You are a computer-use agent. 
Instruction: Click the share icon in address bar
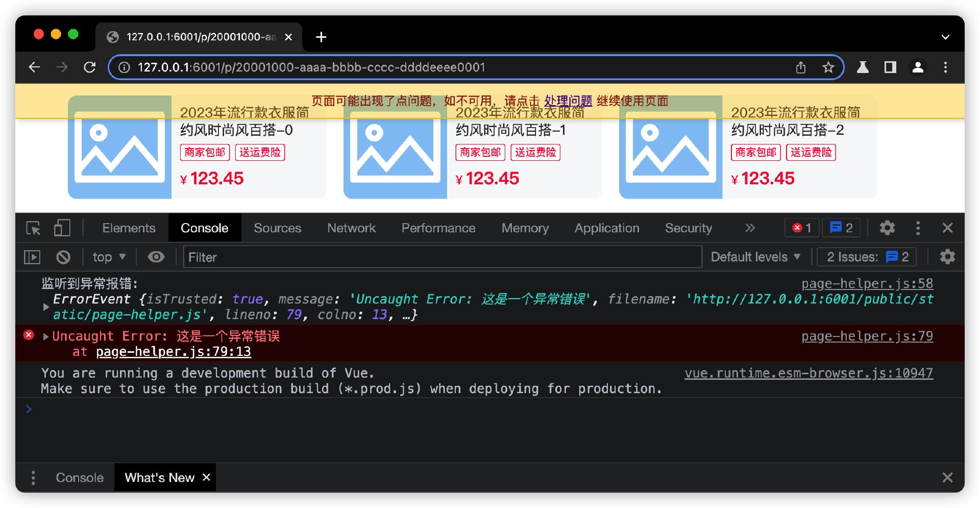801,67
